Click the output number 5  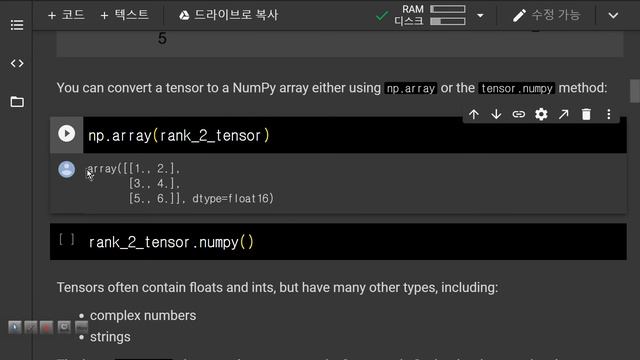click(162, 39)
